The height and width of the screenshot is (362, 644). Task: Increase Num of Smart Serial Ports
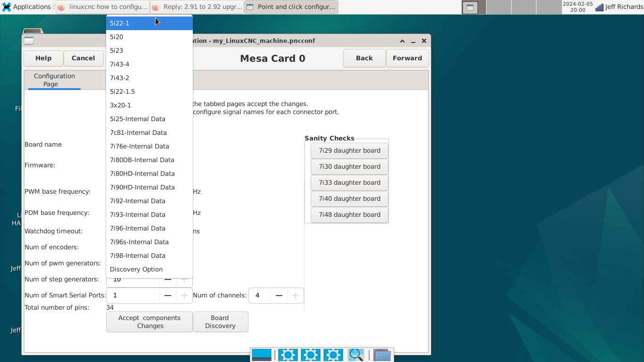184,296
